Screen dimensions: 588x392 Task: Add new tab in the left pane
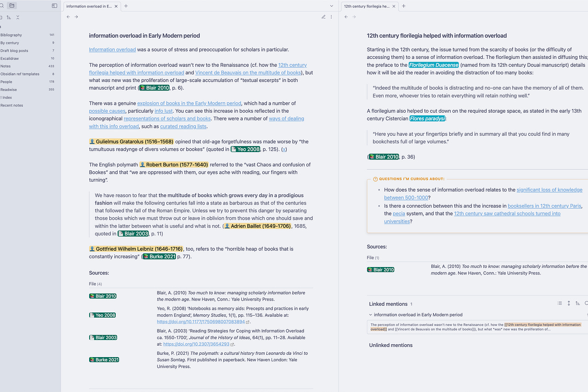click(126, 6)
